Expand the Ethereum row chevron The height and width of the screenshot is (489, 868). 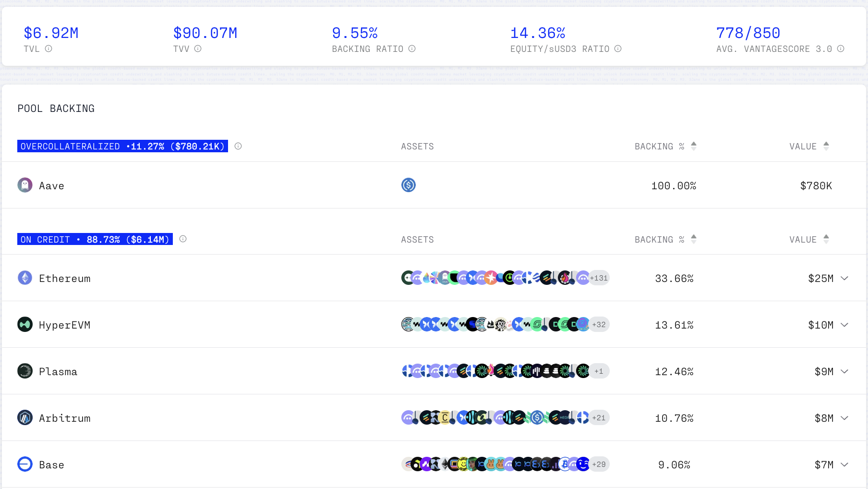(844, 278)
